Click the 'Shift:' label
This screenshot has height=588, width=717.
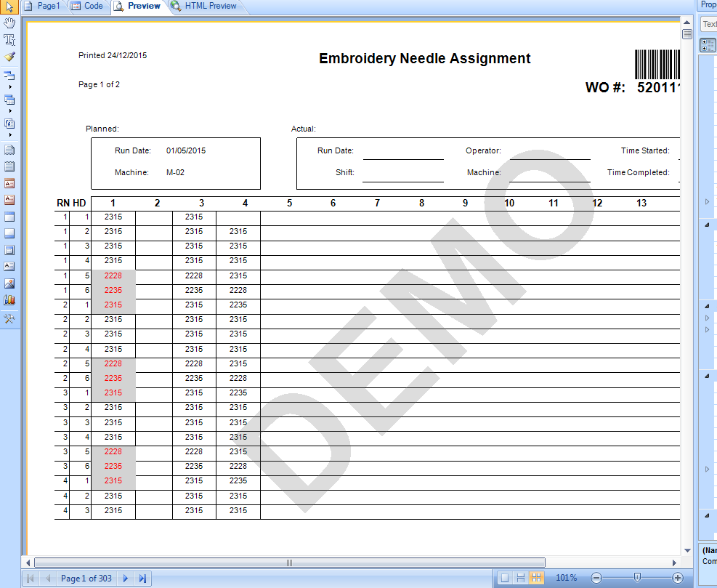(x=345, y=172)
